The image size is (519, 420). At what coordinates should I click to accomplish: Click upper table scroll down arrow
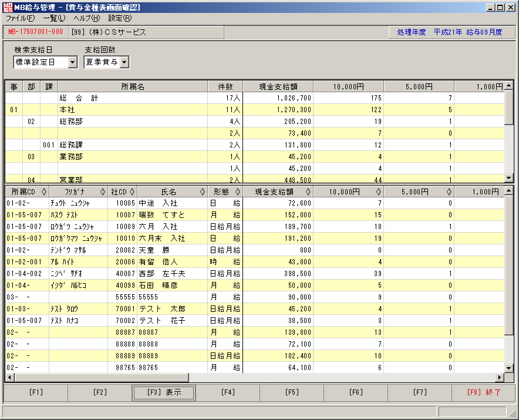tap(509, 178)
